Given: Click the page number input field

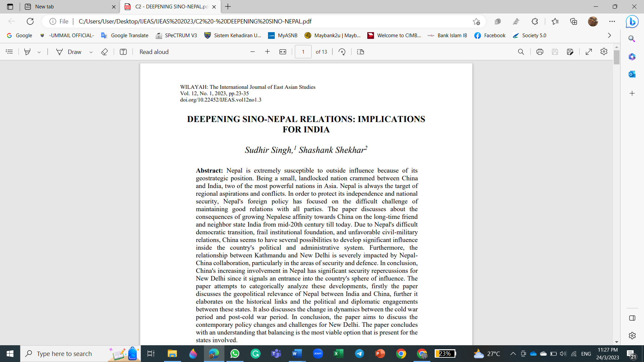Looking at the screenshot, I should 303,52.
